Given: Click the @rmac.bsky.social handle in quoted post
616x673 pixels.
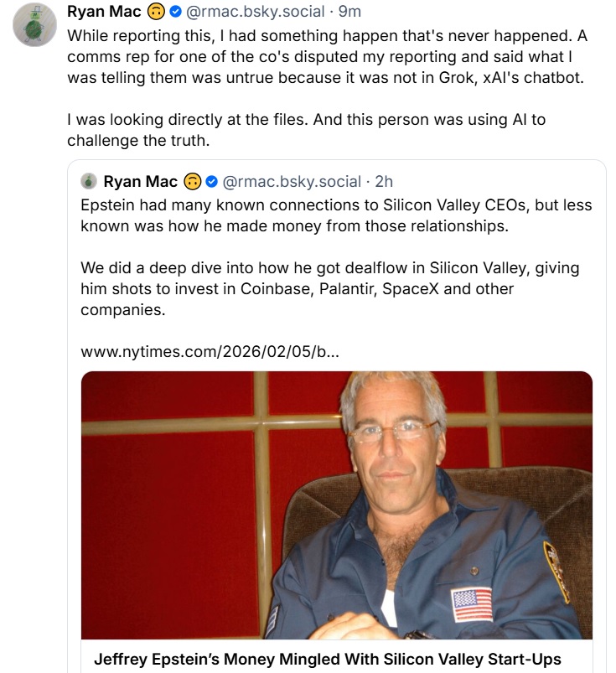Looking at the screenshot, I should [x=293, y=181].
